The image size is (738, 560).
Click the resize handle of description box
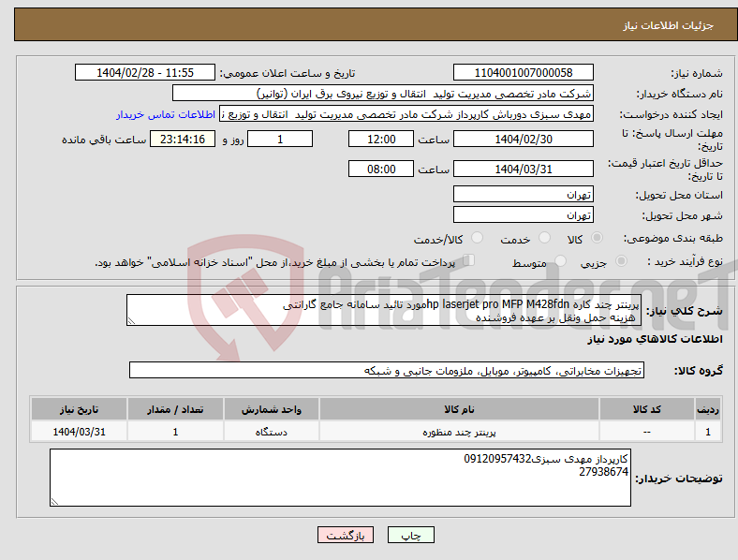131,321
